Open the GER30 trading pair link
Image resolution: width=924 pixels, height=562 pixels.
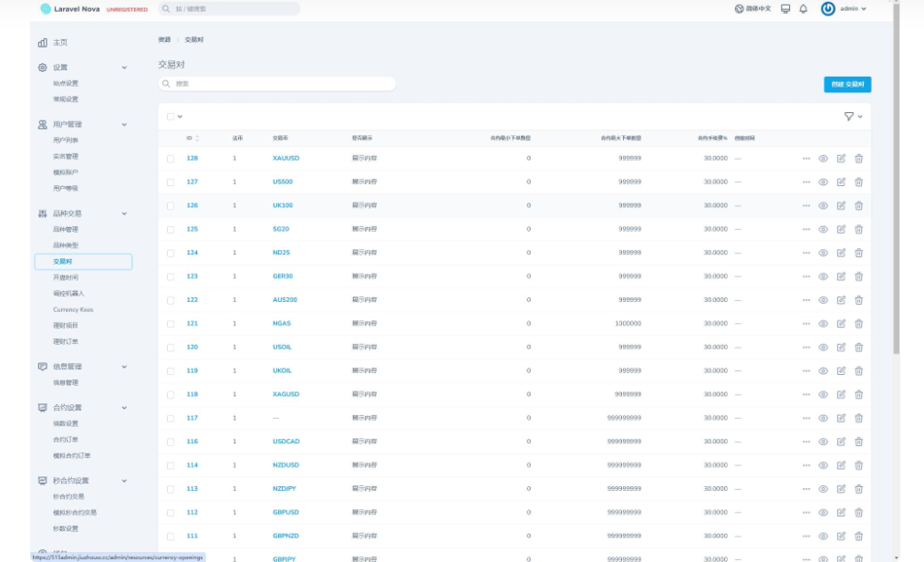pos(283,276)
